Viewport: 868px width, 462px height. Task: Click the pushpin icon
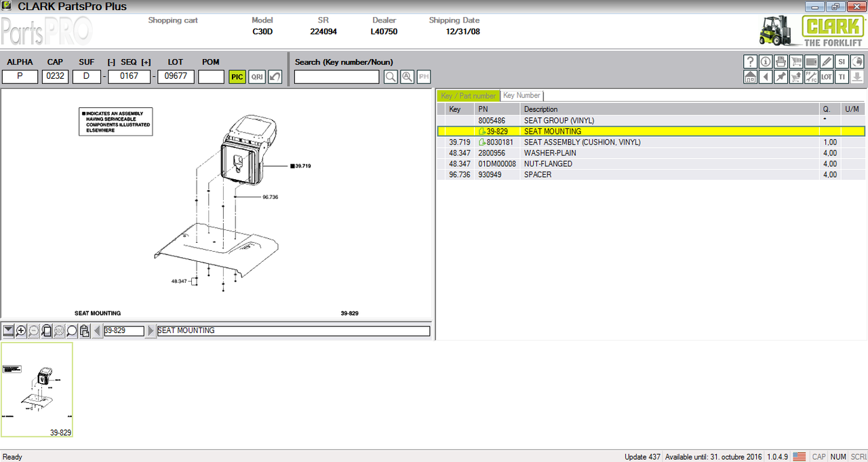click(x=781, y=77)
